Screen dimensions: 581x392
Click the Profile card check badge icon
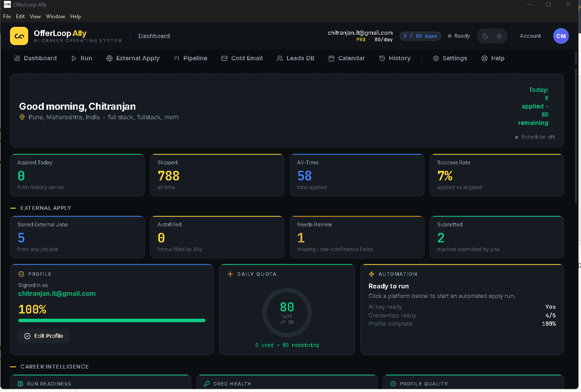click(x=21, y=274)
